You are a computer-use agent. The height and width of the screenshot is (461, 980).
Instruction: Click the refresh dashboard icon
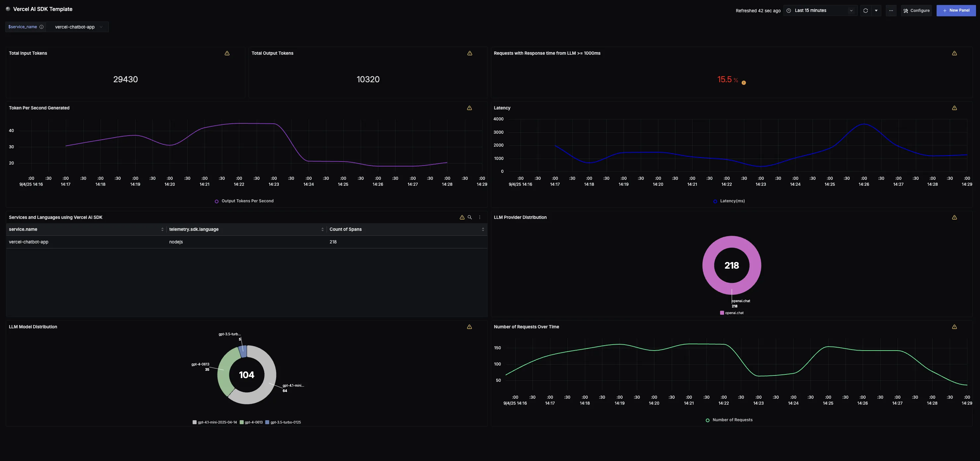[866, 11]
